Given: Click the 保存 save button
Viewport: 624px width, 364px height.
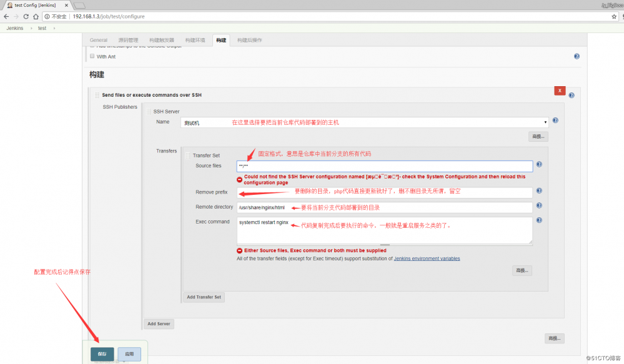Looking at the screenshot, I should pos(101,353).
